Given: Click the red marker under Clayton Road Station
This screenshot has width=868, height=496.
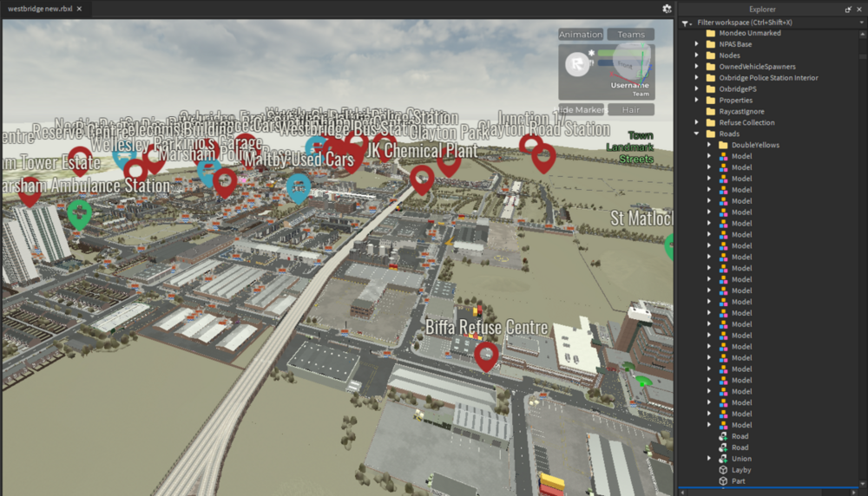Looking at the screenshot, I should click(x=543, y=158).
